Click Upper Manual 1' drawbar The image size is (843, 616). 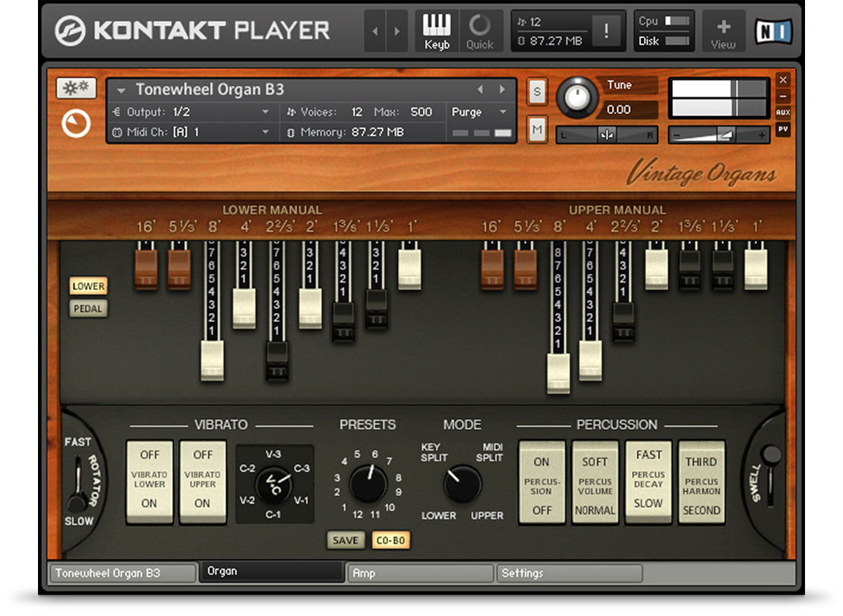[x=756, y=269]
